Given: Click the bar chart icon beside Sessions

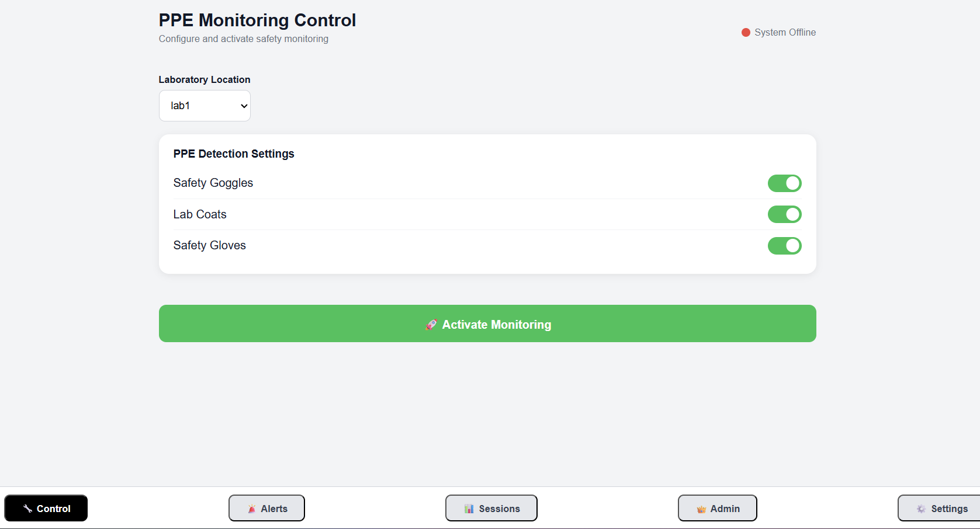Looking at the screenshot, I should 469,509.
